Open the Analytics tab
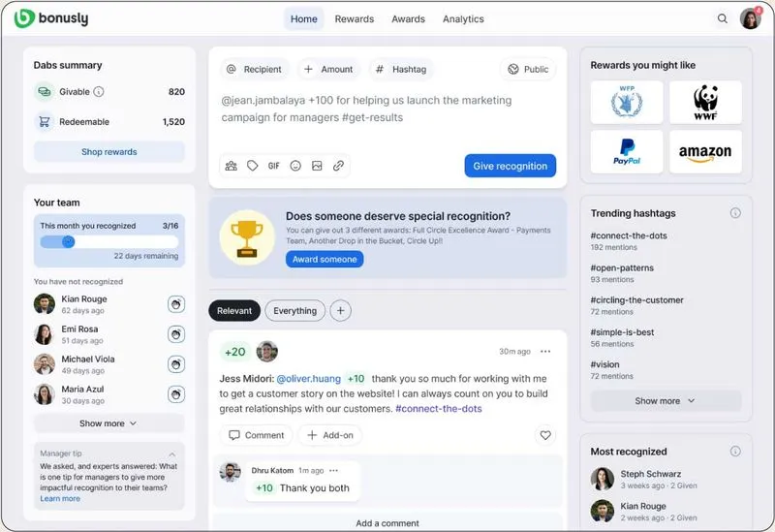 pos(463,18)
